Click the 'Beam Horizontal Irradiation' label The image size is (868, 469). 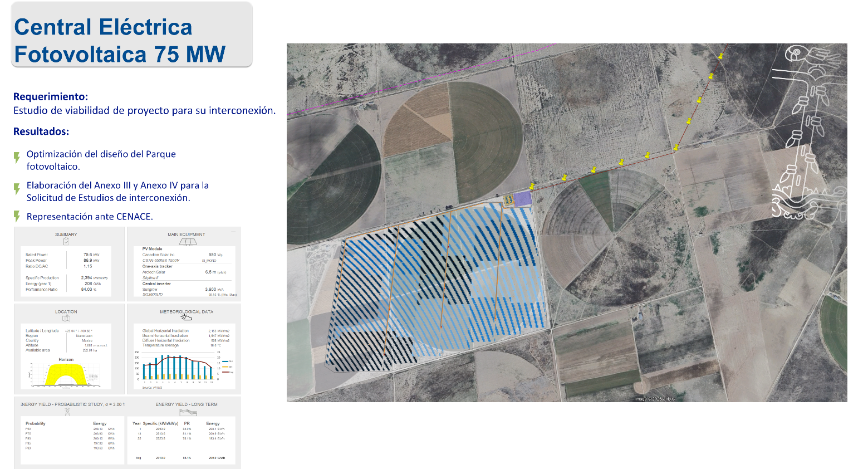click(x=165, y=336)
